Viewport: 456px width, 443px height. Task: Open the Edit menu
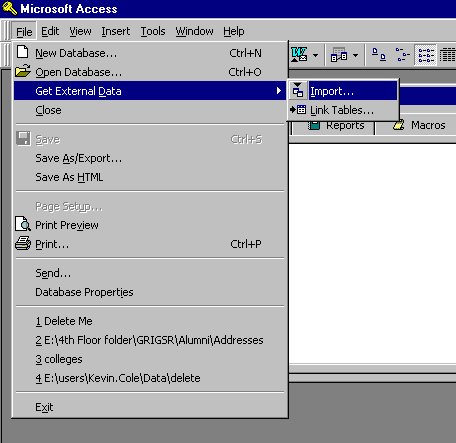tap(50, 31)
